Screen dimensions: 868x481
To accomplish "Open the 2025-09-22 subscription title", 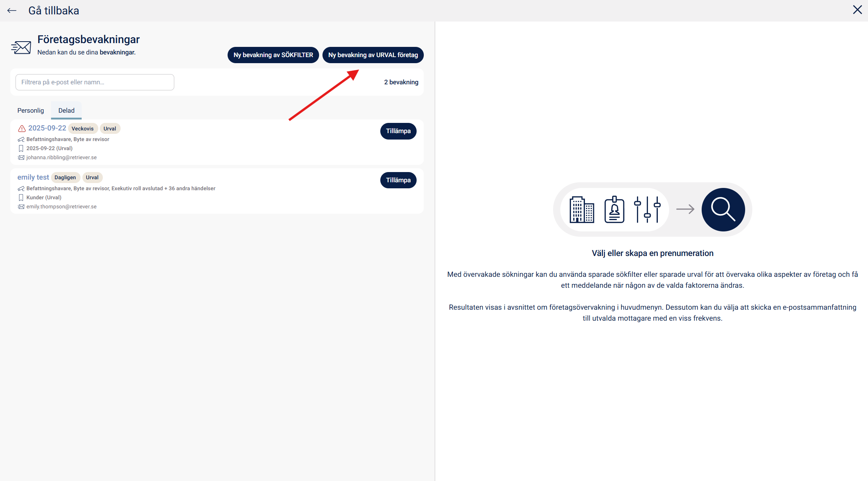I will (x=47, y=128).
